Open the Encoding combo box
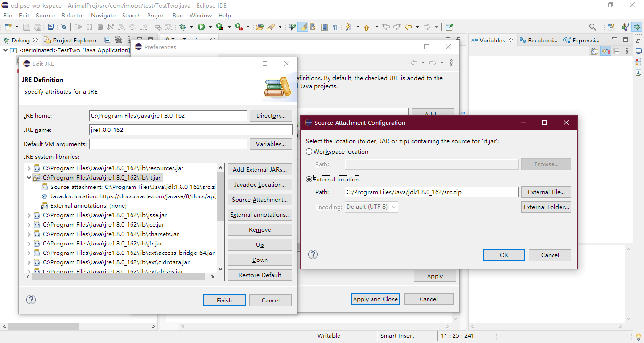 [x=372, y=207]
